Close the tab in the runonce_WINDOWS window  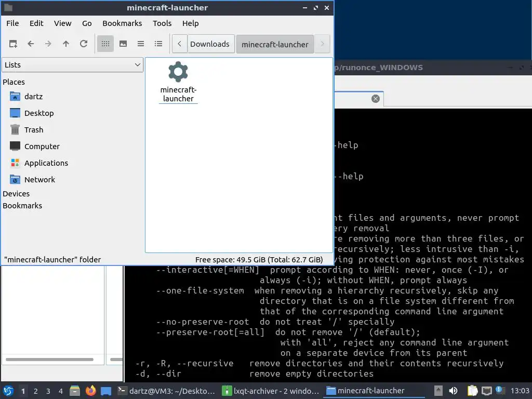(375, 99)
